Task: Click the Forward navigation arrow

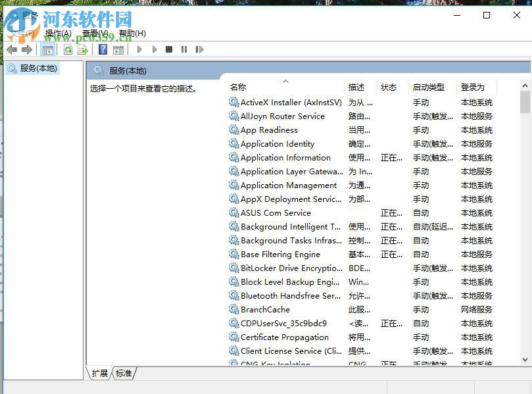Action: pyautogui.click(x=28, y=49)
